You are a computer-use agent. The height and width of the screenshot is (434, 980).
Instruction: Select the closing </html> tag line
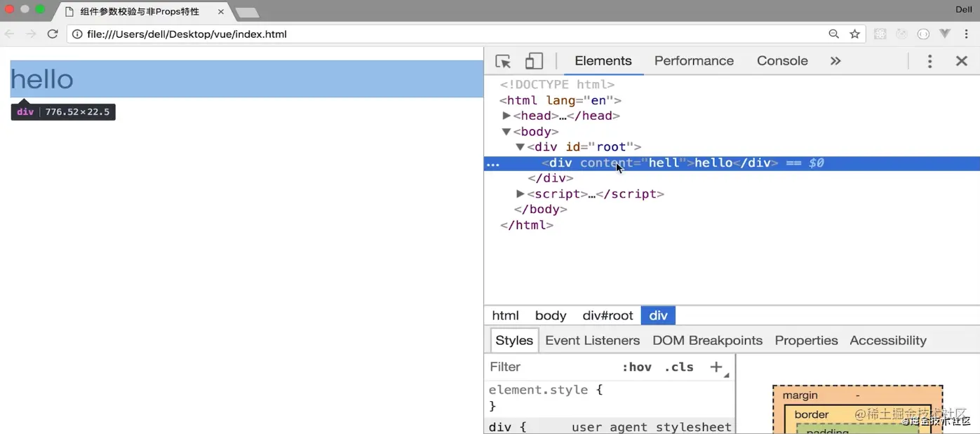point(526,225)
